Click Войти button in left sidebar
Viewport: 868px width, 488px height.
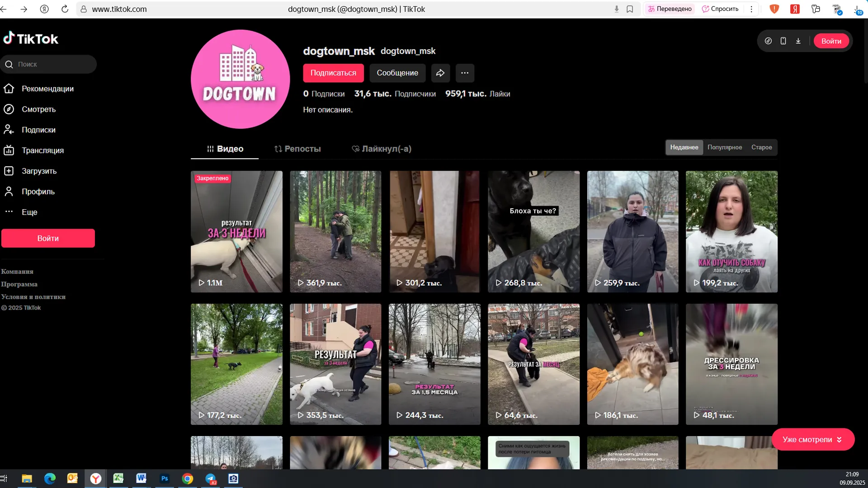(48, 238)
